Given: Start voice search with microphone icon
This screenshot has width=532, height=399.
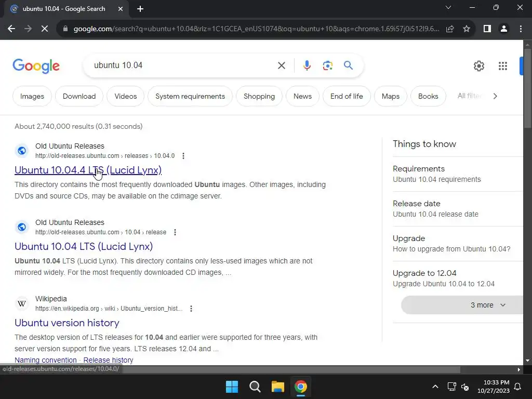Looking at the screenshot, I should (x=307, y=65).
